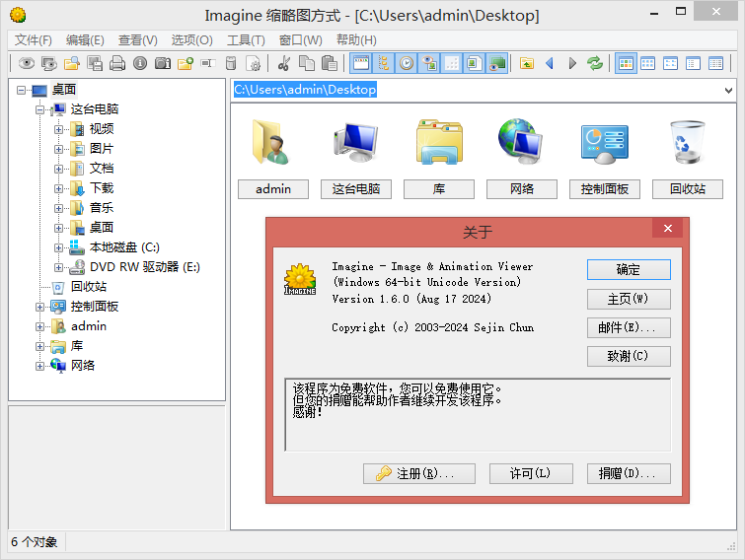Click the document with gear toolbar icon

(254, 63)
